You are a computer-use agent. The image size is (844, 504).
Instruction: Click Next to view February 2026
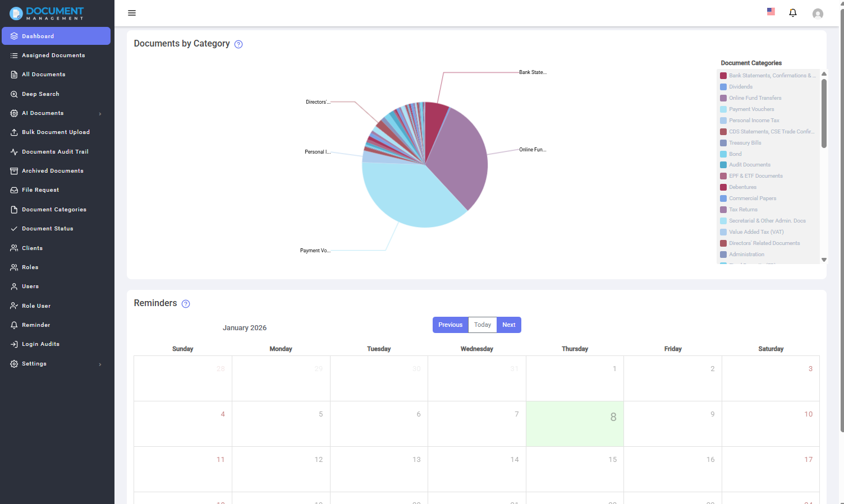click(508, 325)
